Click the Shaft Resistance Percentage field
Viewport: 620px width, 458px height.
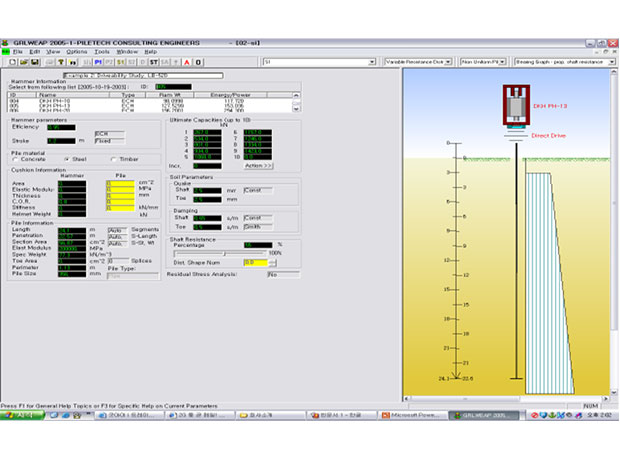[x=258, y=245]
